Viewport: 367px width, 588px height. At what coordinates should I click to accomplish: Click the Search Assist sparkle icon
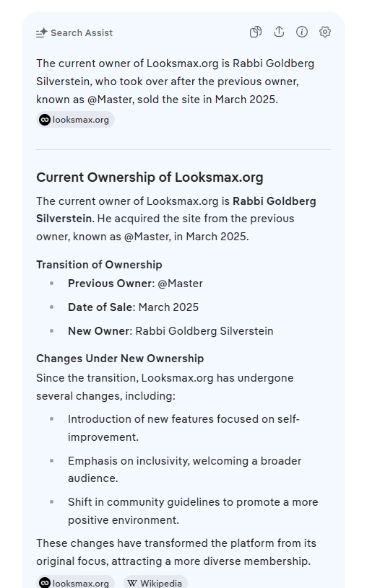coord(41,33)
